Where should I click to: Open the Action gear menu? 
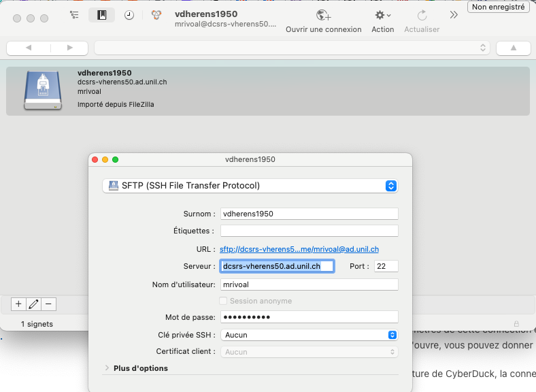click(383, 15)
